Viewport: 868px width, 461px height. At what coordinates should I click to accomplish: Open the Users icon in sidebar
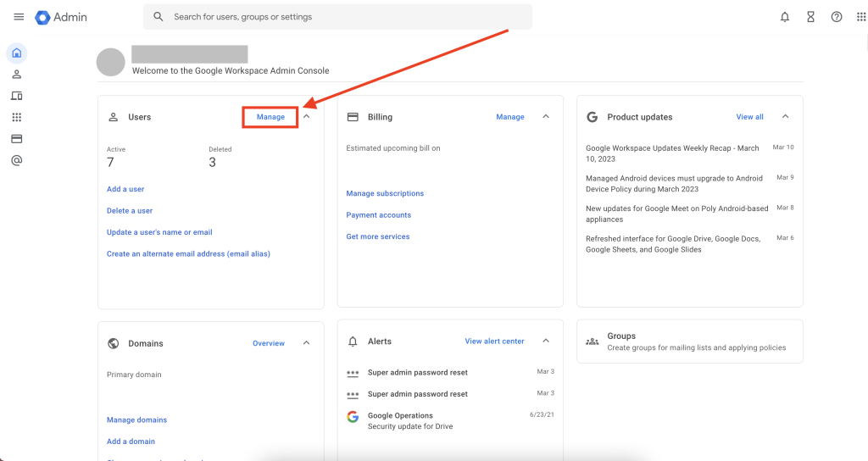16,75
